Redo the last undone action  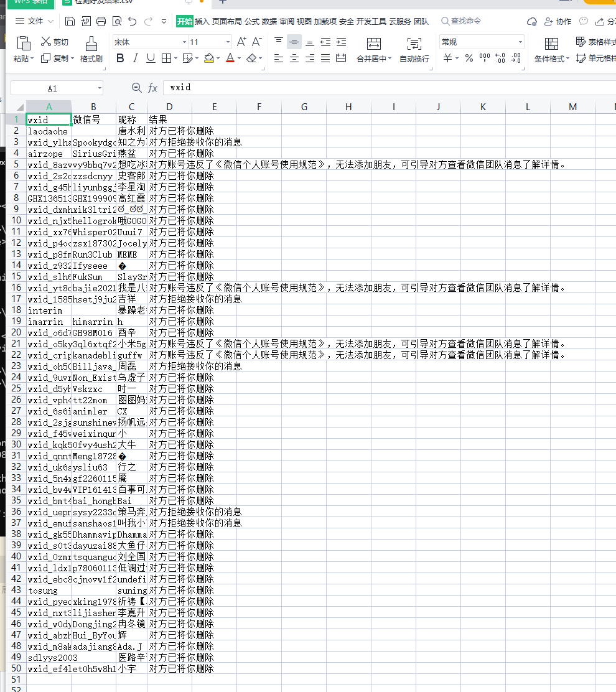click(x=148, y=21)
